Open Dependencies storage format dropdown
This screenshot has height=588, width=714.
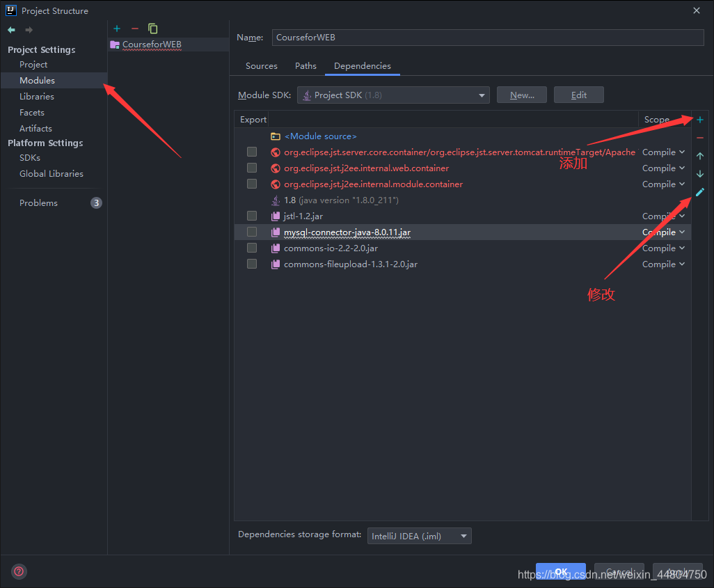[420, 536]
